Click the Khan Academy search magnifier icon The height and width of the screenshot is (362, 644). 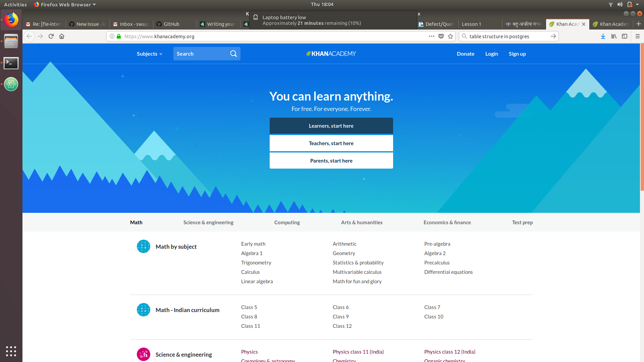233,54
